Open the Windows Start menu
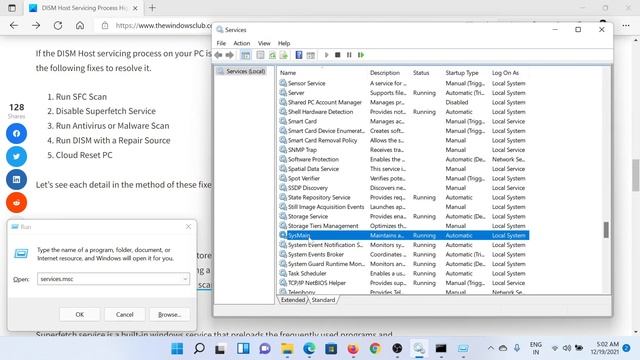Viewport: 640px width, 360px height. [x=177, y=349]
